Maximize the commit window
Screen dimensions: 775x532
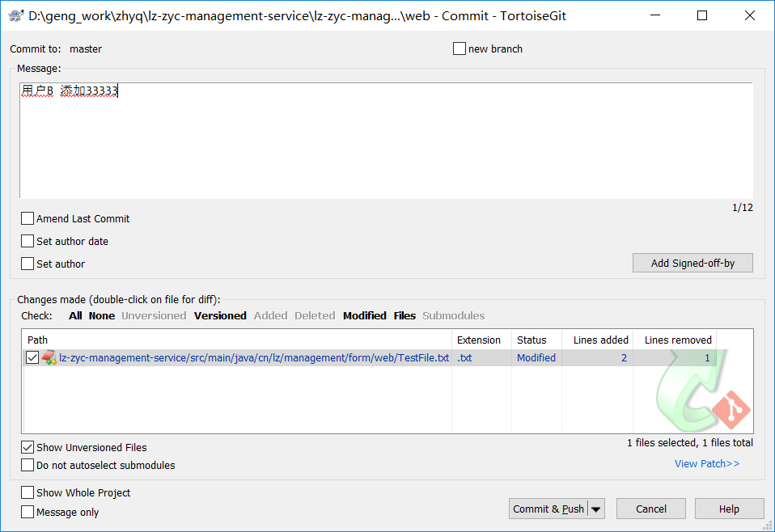coord(702,16)
